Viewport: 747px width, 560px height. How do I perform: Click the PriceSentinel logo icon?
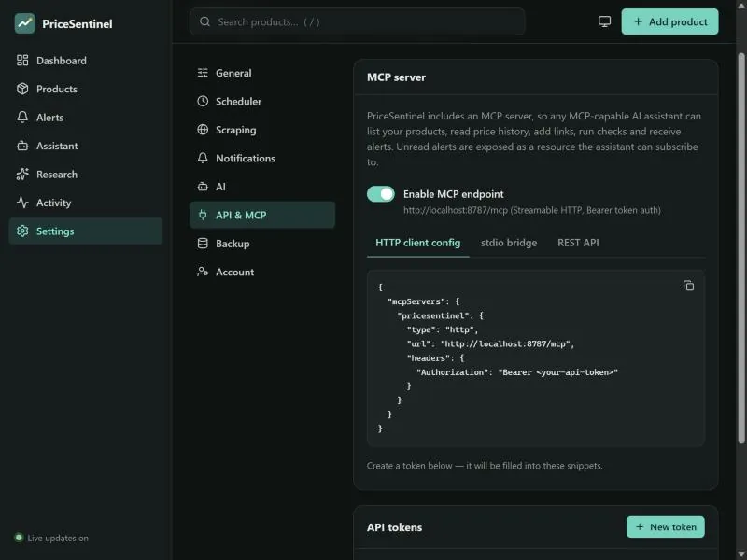click(x=25, y=22)
